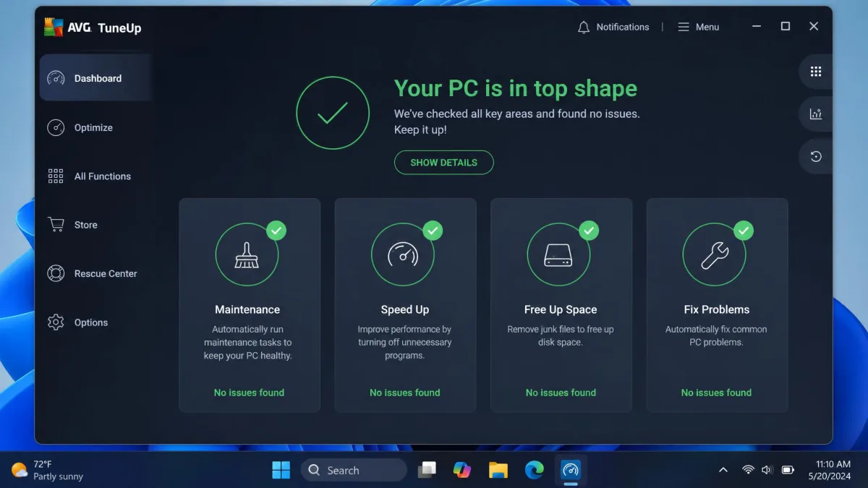Launch Microsoft Edge from taskbar

pos(534,470)
